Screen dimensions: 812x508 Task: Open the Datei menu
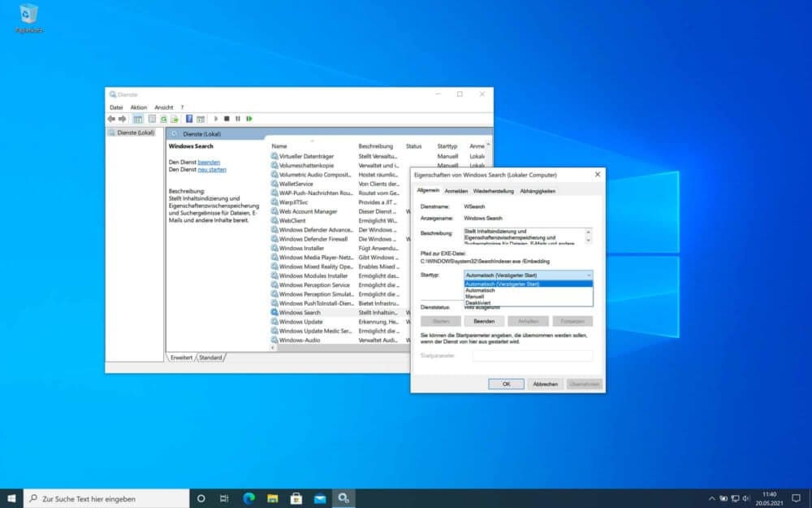(116, 107)
